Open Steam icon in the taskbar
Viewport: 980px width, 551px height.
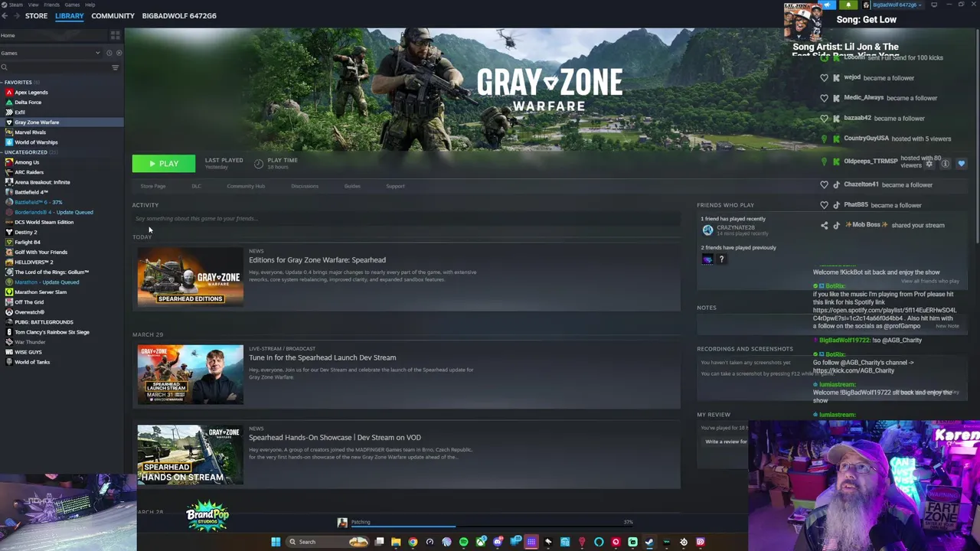[648, 542]
